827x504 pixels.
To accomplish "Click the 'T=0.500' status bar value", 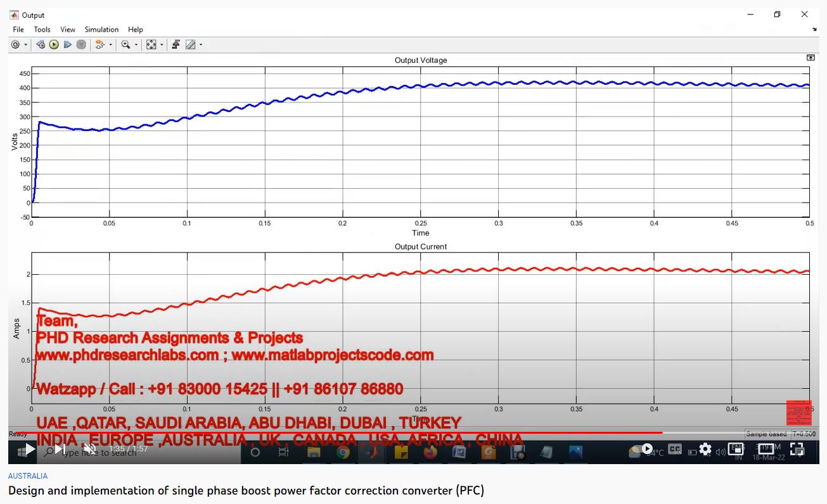I will click(x=803, y=434).
